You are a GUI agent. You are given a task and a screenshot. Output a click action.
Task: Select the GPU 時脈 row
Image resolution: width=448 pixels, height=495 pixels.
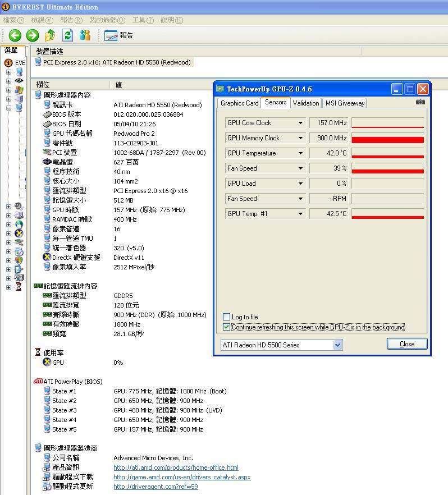pos(115,210)
